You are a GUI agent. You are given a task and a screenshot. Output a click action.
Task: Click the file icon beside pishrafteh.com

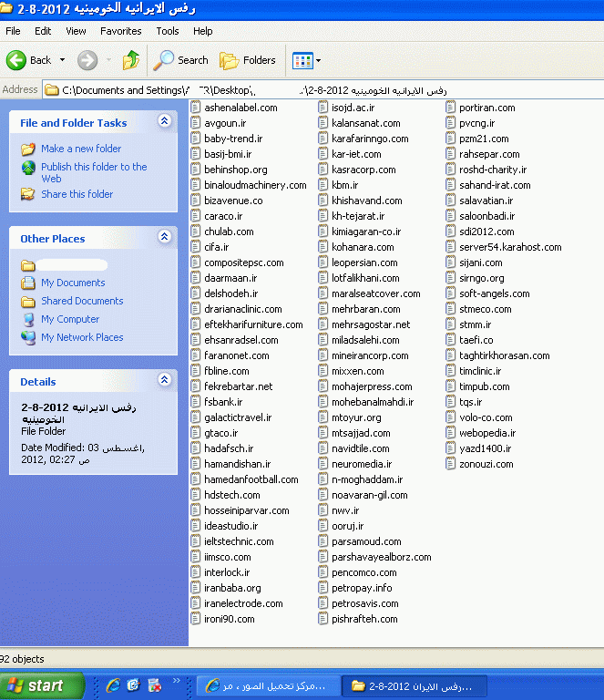coord(323,619)
